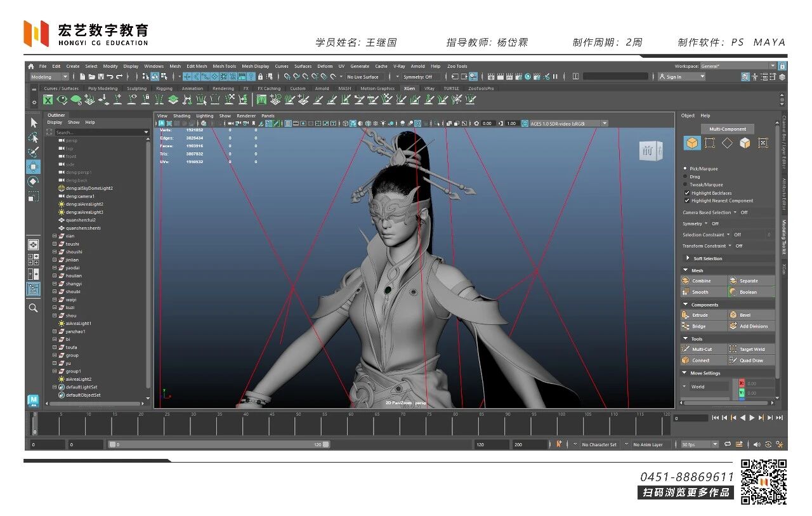Click the playback range slider bar
The width and height of the screenshot is (812, 516).
[x=219, y=444]
